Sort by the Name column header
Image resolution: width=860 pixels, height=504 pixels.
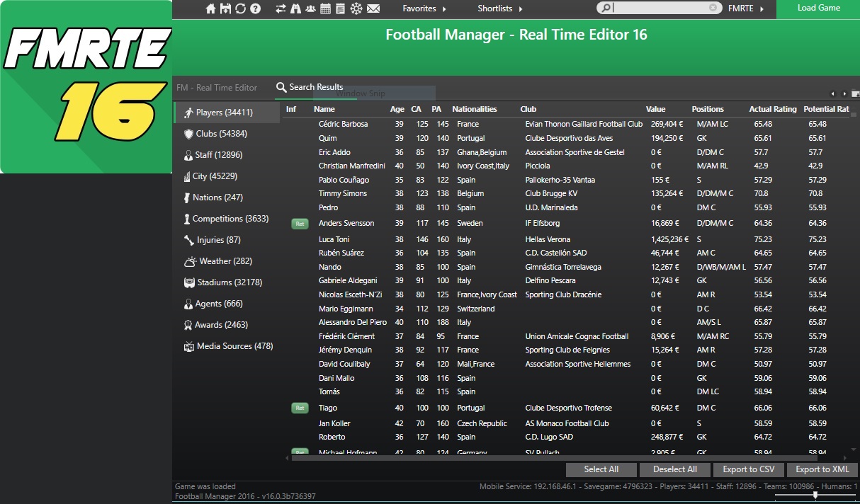[324, 109]
